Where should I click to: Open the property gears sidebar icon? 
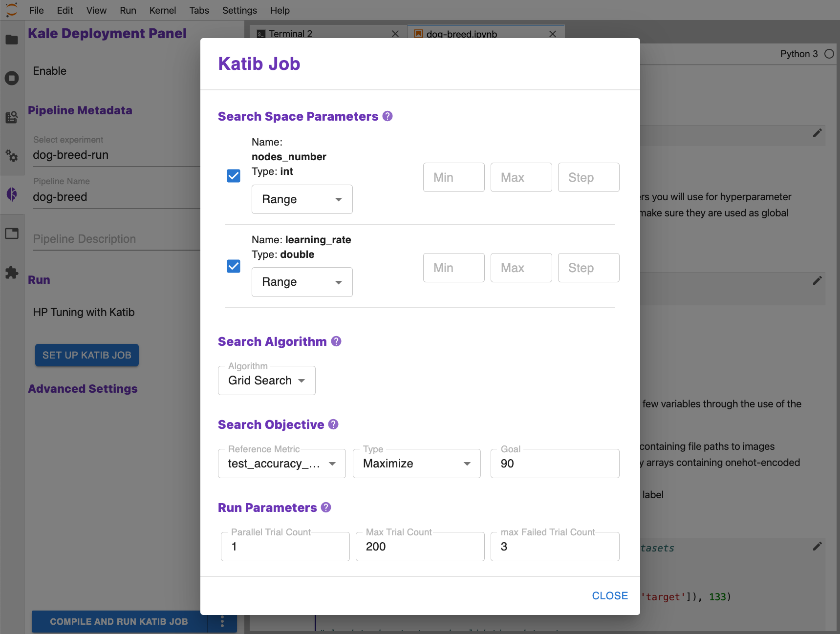12,156
